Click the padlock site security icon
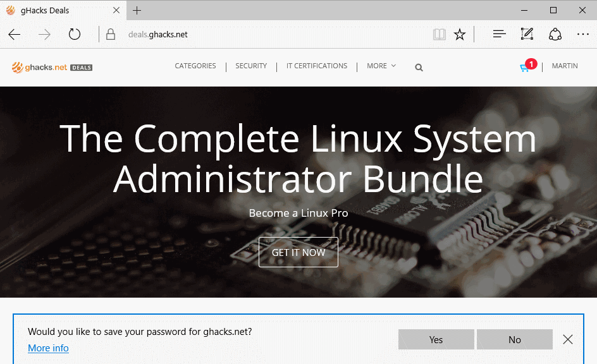Image resolution: width=597 pixels, height=364 pixels. (x=111, y=34)
